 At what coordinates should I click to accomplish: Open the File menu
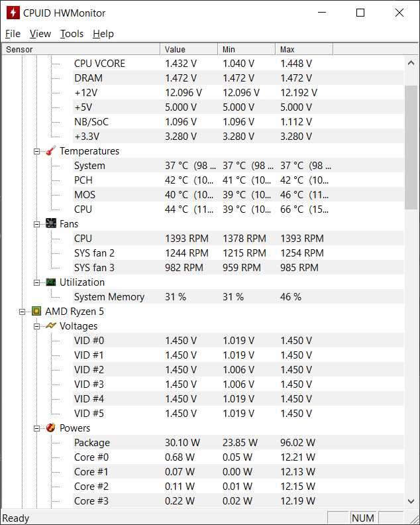coord(13,34)
